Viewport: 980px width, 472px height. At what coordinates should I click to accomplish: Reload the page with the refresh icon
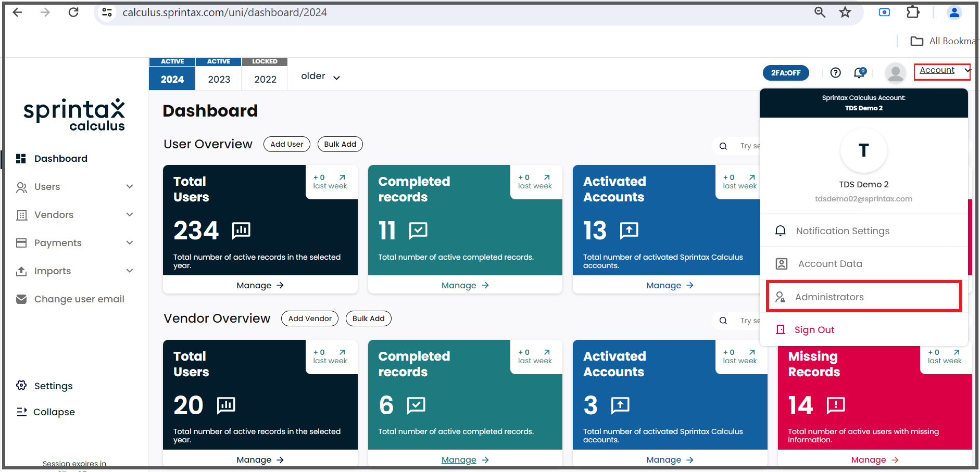tap(73, 12)
